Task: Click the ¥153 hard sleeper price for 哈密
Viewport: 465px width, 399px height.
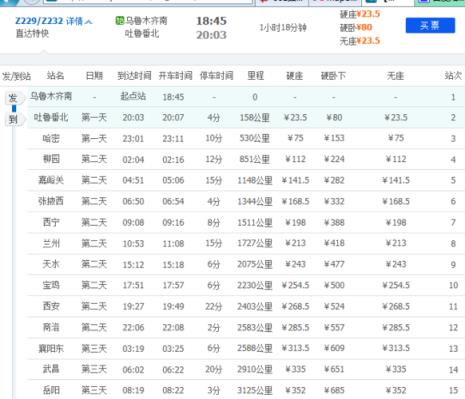Action: tap(334, 138)
